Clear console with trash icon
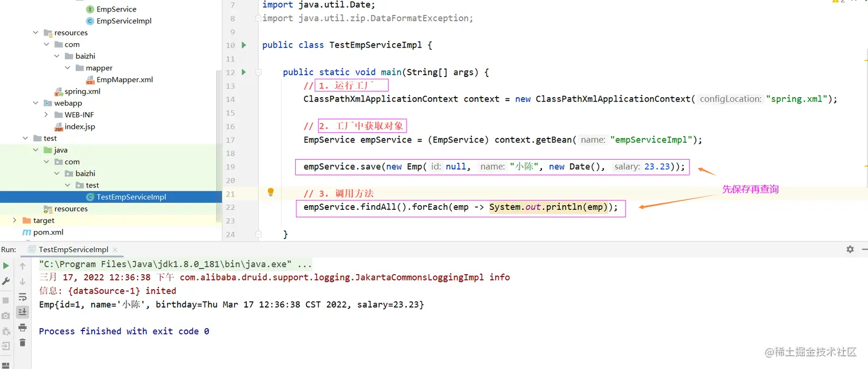The image size is (868, 369). point(22,343)
